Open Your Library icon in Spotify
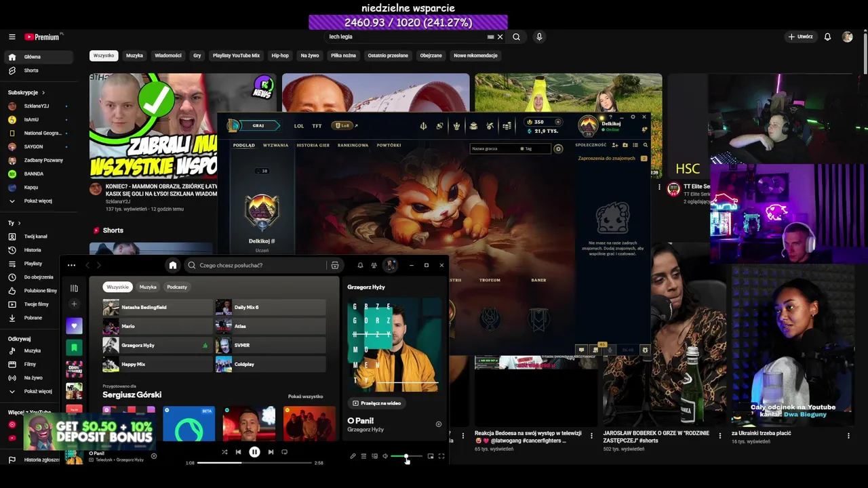868x488 pixels. tap(74, 288)
